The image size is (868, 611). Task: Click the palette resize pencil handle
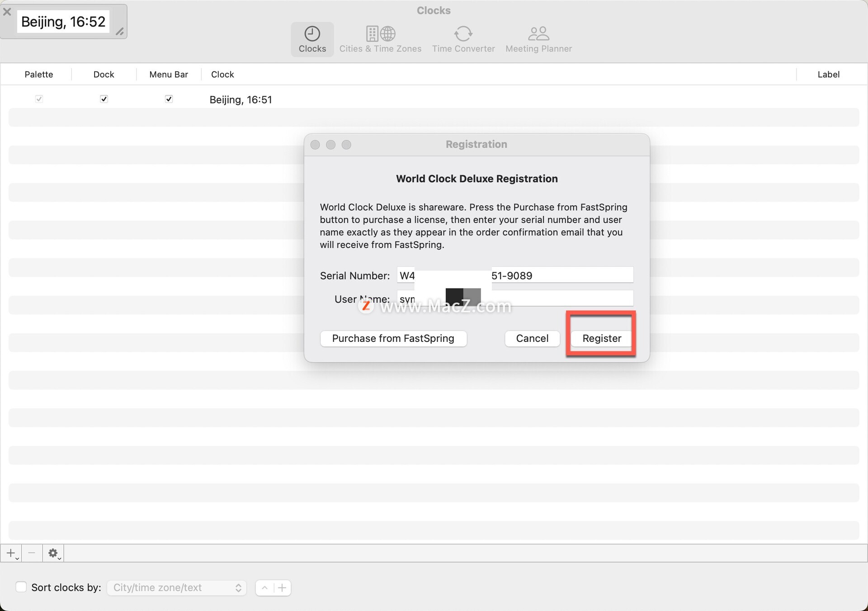coord(120,31)
